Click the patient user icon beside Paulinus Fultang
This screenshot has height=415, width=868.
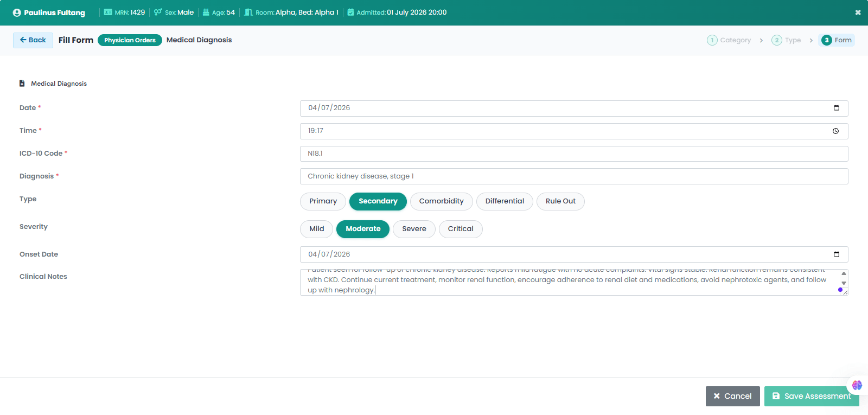point(17,12)
